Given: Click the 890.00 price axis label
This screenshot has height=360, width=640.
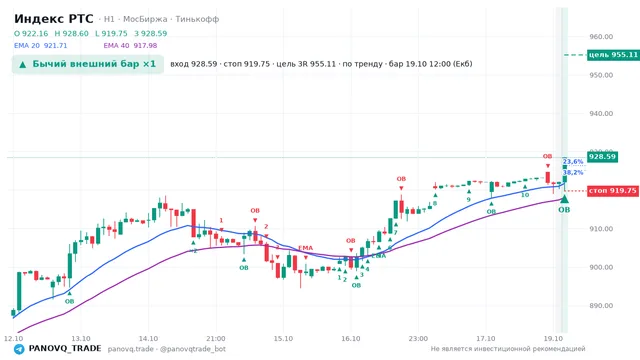Looking at the screenshot, I should click(x=601, y=306).
